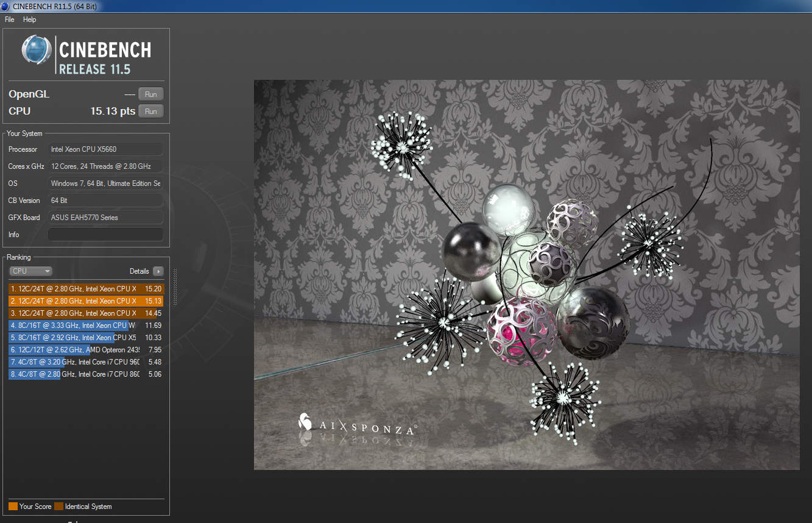The height and width of the screenshot is (523, 812).
Task: Open the CPU ranking type dropdown
Action: coord(30,271)
